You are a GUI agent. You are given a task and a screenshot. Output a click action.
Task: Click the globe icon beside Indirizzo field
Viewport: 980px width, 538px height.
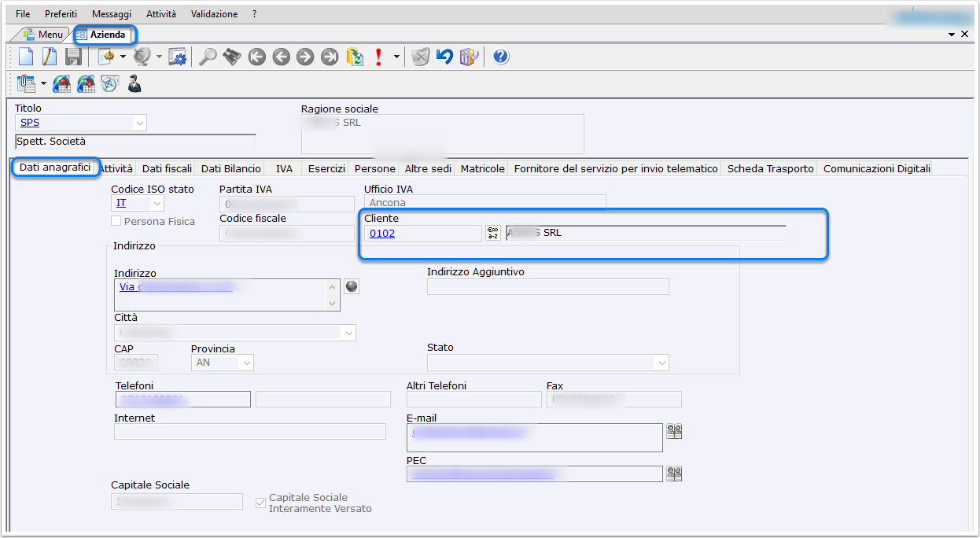tap(352, 286)
